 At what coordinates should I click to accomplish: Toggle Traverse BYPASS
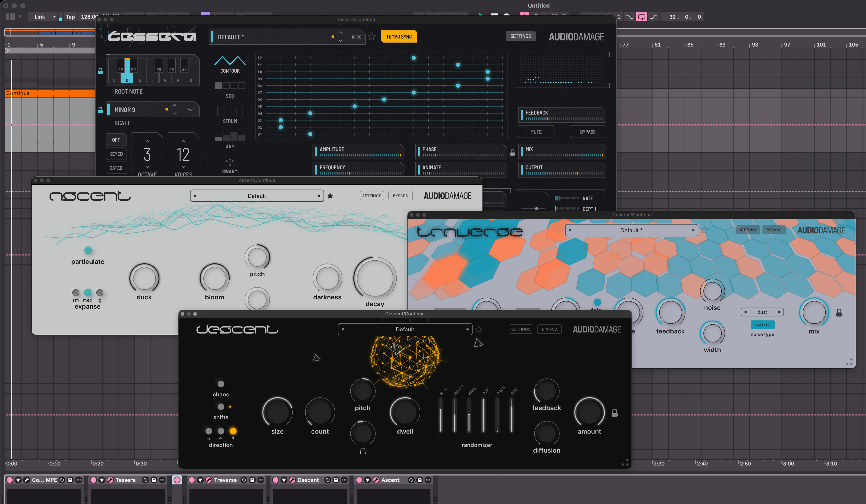[x=774, y=230]
